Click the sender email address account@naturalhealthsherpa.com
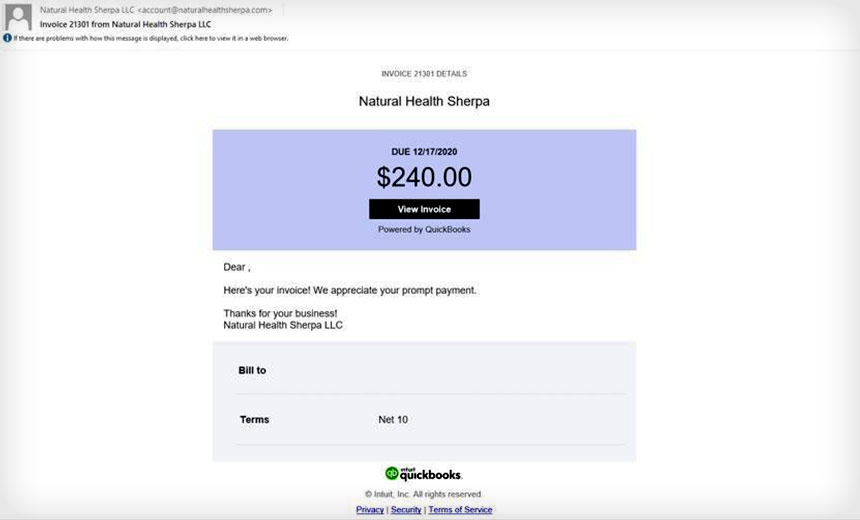The image size is (860, 520). pos(205,10)
